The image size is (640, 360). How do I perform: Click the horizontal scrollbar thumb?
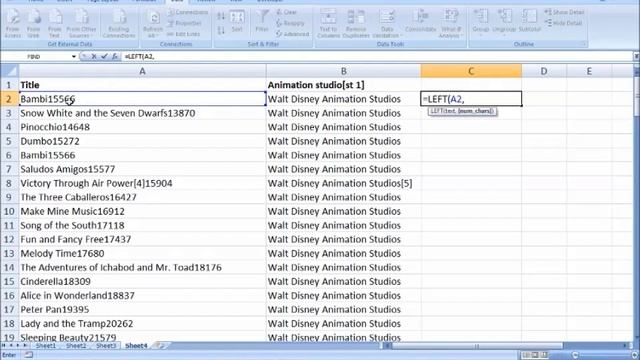click(476, 346)
